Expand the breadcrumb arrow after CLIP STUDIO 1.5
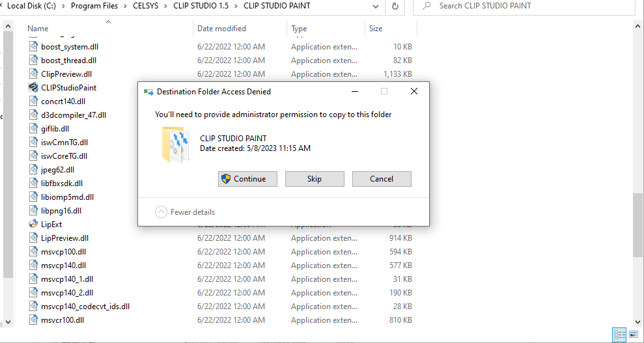Viewport: 644px width, 343px height. (237, 6)
